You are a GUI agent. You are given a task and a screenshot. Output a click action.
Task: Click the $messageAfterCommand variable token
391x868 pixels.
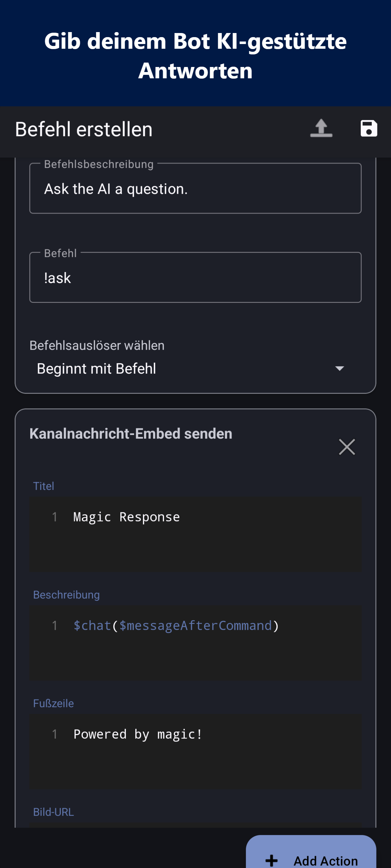(195, 626)
